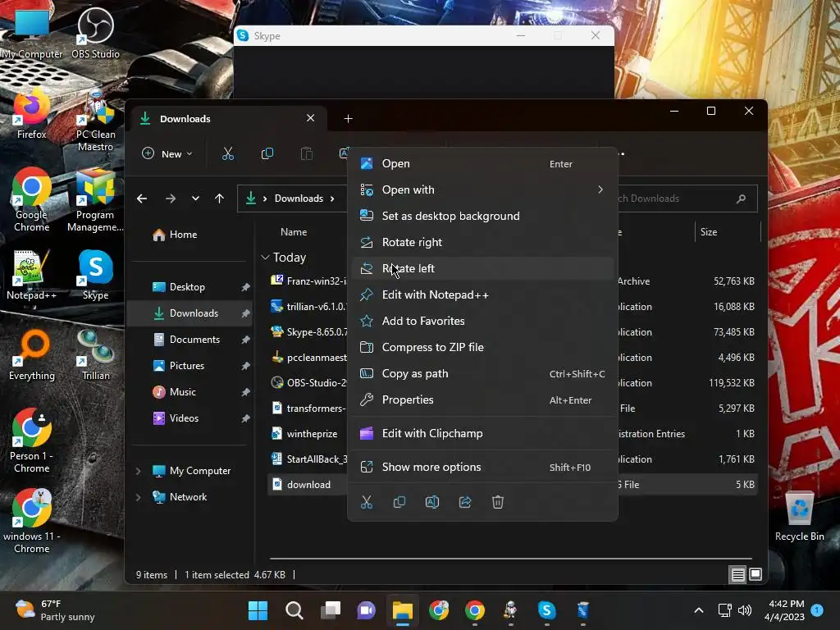
Task: Go up one folder level arrow
Action: (219, 199)
